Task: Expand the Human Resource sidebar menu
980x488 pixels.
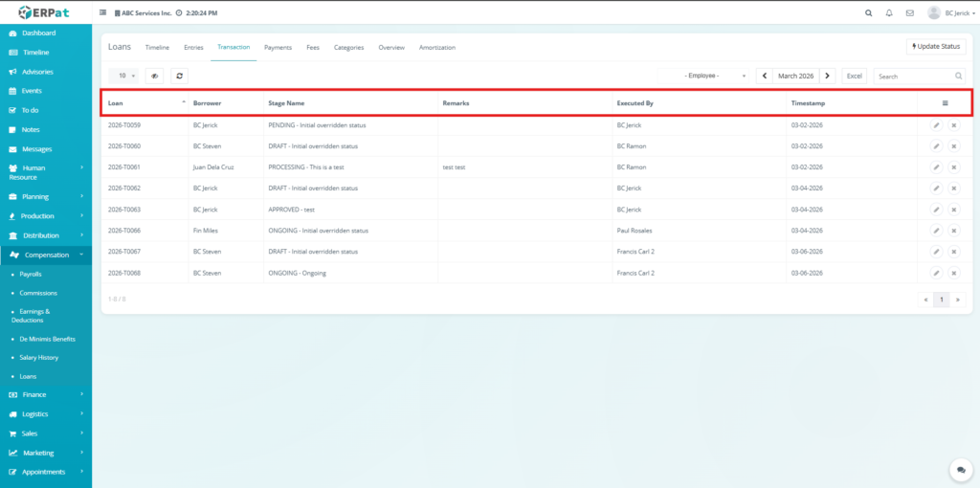Action: pos(46,172)
